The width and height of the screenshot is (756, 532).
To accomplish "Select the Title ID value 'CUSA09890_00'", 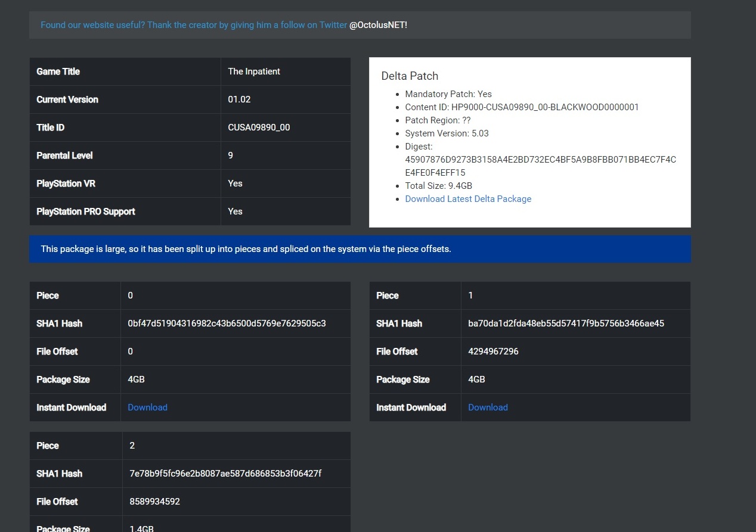I will click(259, 127).
